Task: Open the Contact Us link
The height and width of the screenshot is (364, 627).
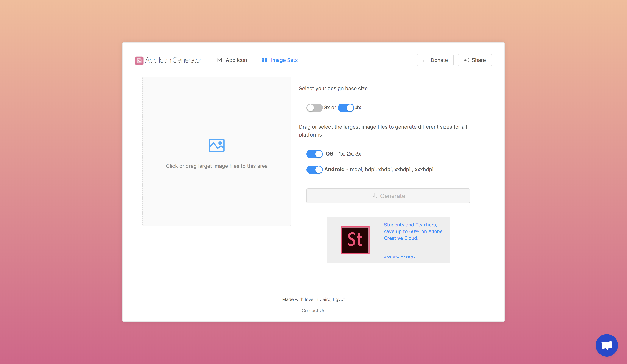Action: [x=313, y=310]
